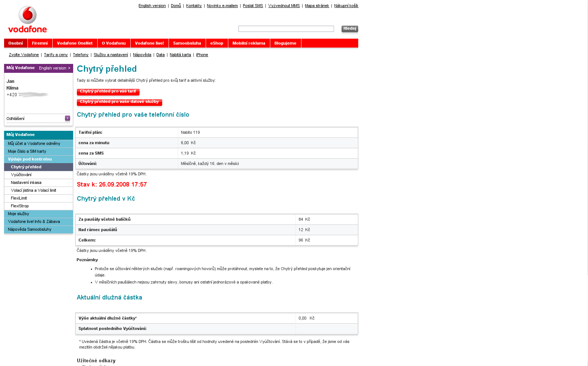
Task: Select the Samoobsluha tab
Action: click(187, 43)
